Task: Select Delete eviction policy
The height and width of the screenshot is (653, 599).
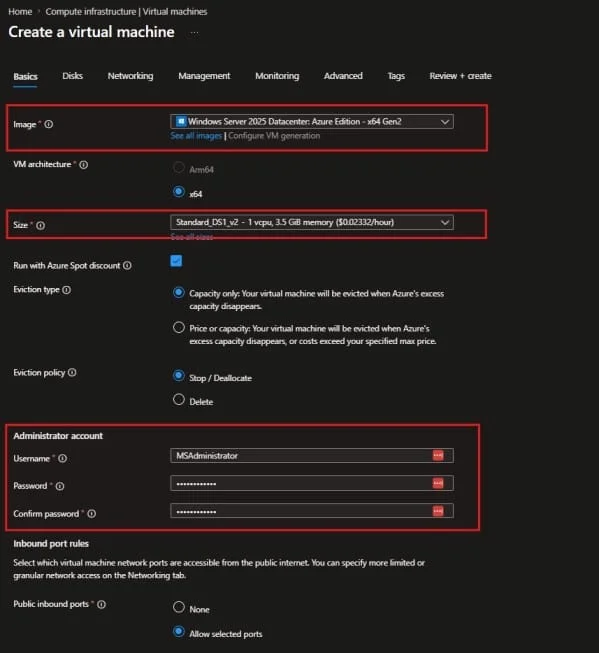Action: coord(179,399)
